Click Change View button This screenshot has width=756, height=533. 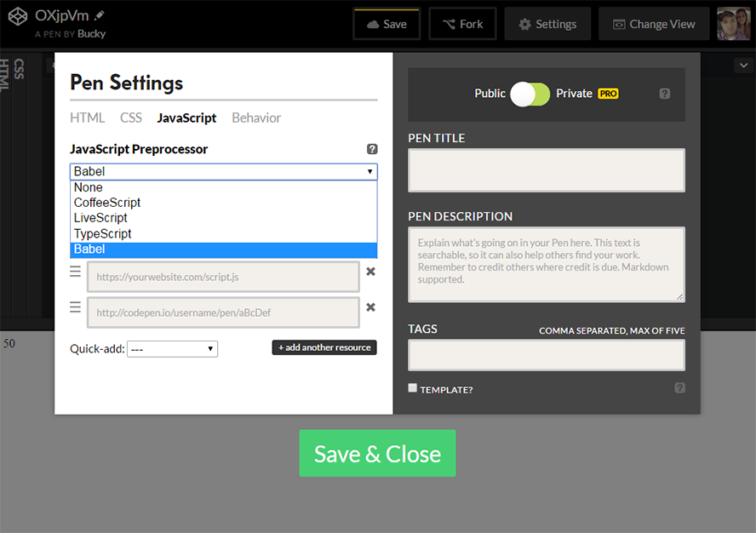click(654, 24)
